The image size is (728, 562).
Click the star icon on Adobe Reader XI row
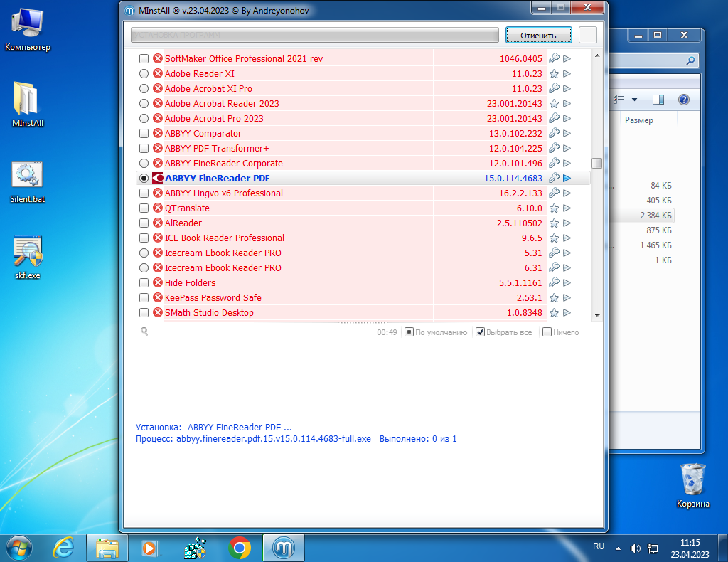pos(554,73)
